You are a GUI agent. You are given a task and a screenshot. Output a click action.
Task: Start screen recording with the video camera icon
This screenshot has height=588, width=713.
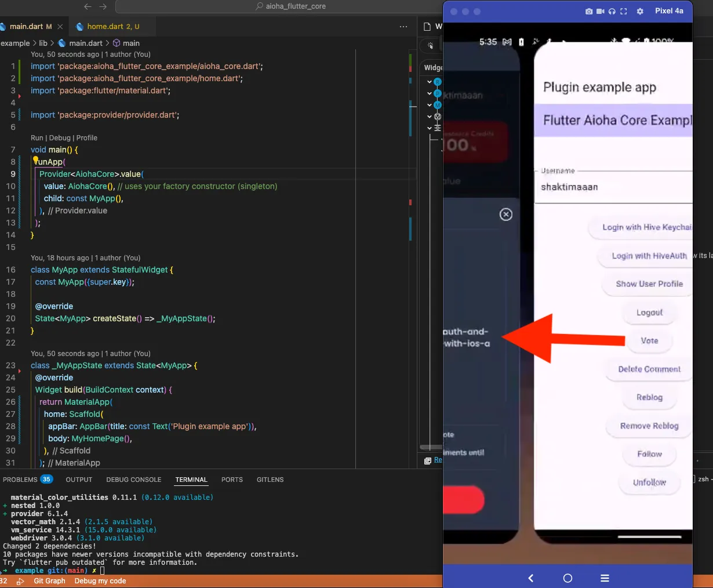[601, 12]
